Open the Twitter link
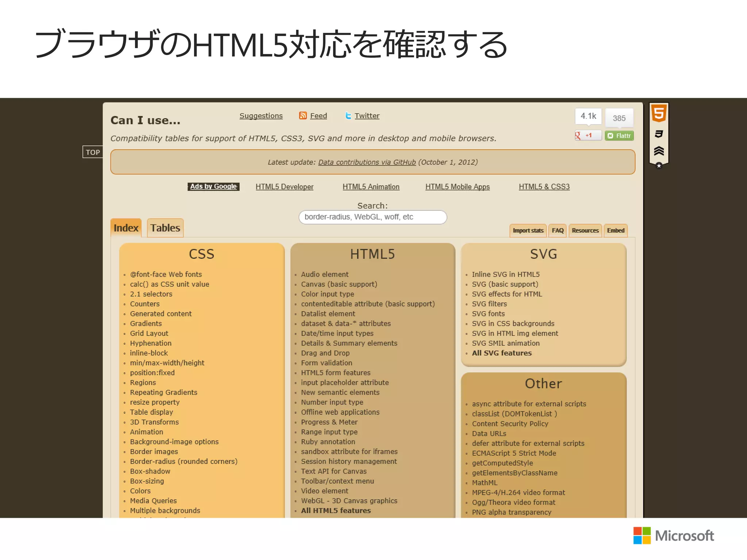The height and width of the screenshot is (560, 747). pos(367,116)
